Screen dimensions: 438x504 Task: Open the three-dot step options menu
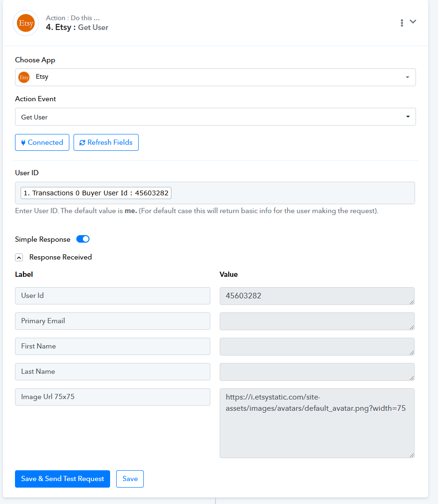pos(401,23)
